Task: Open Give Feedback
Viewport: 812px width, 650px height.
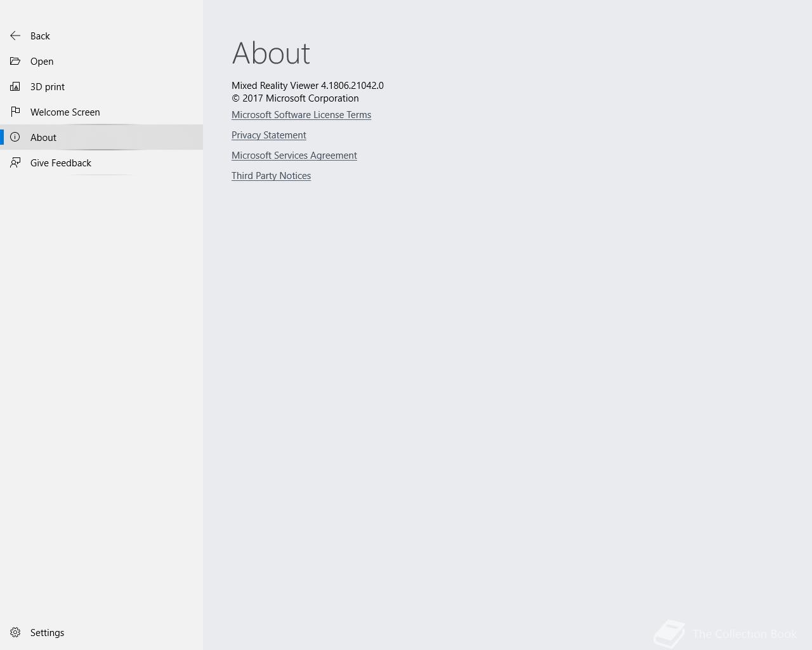Action: tap(61, 163)
